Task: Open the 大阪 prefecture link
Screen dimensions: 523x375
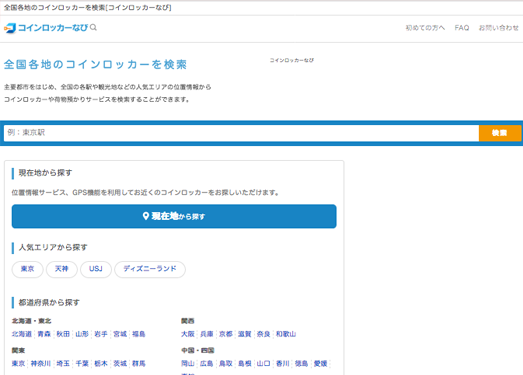Action: pyautogui.click(x=188, y=334)
